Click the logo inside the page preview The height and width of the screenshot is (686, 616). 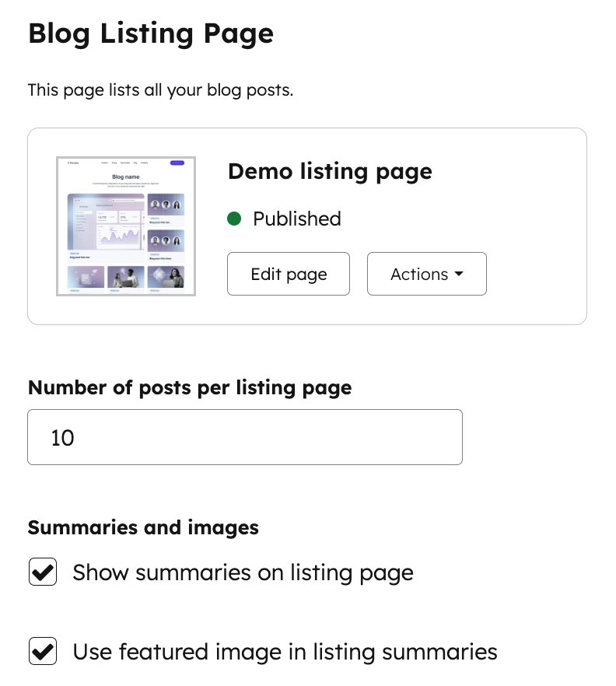click(74, 163)
